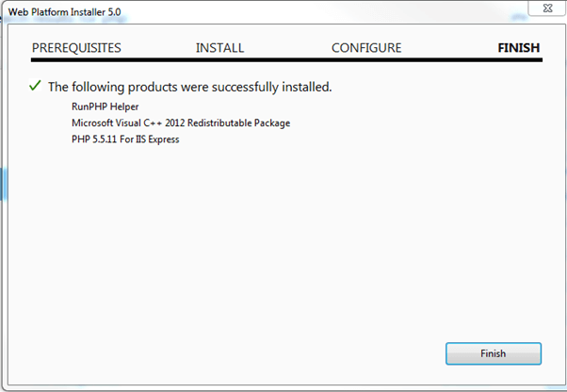The width and height of the screenshot is (567, 392).
Task: Select the PREREQUISITES step header
Action: click(76, 48)
